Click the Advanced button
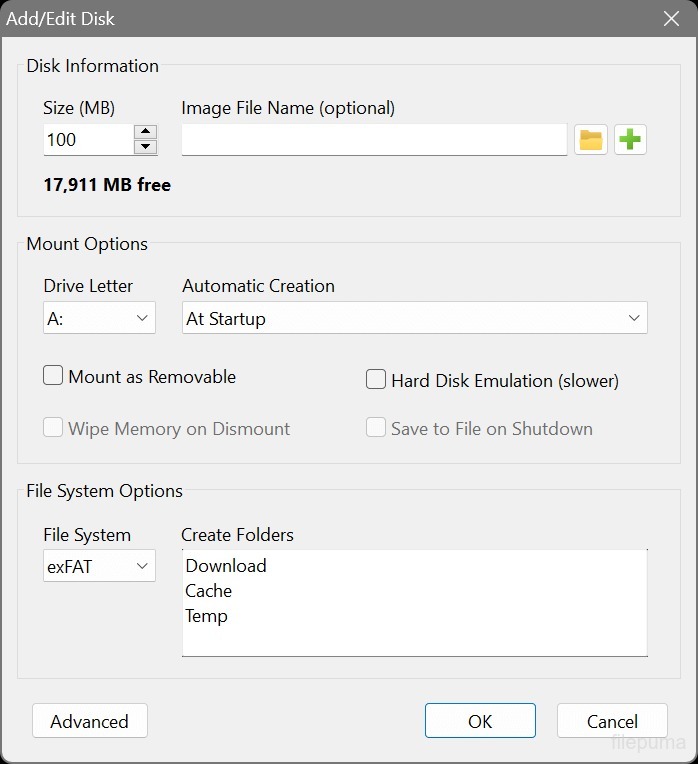Screen dimensions: 698x764 (x=89, y=721)
